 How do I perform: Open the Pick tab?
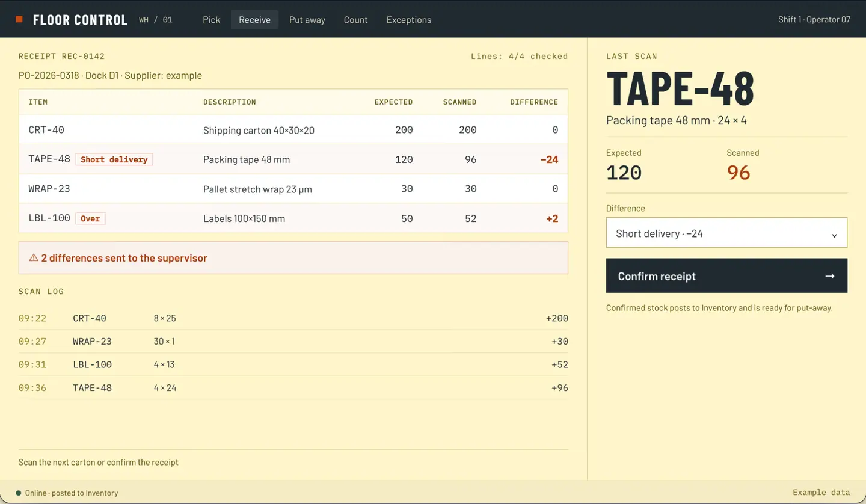coord(212,19)
